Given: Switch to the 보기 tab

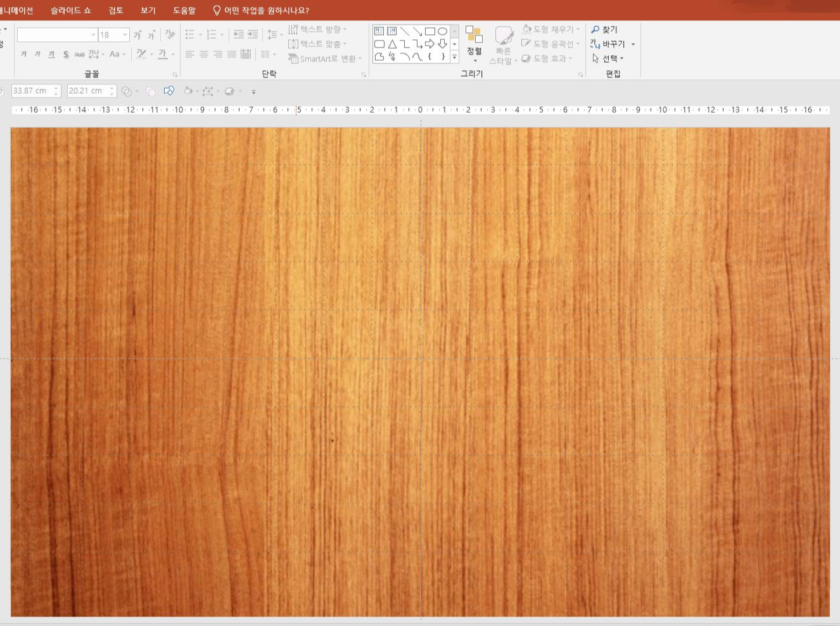Looking at the screenshot, I should (148, 10).
